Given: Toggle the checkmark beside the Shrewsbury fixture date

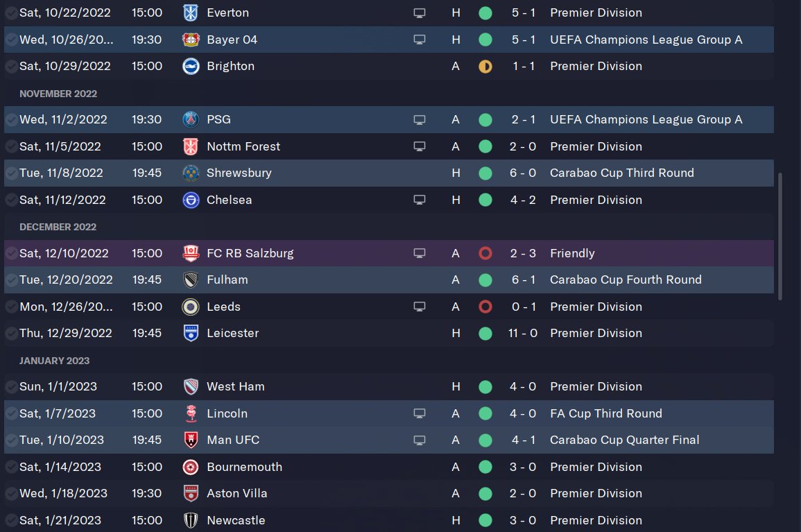Looking at the screenshot, I should 11,173.
